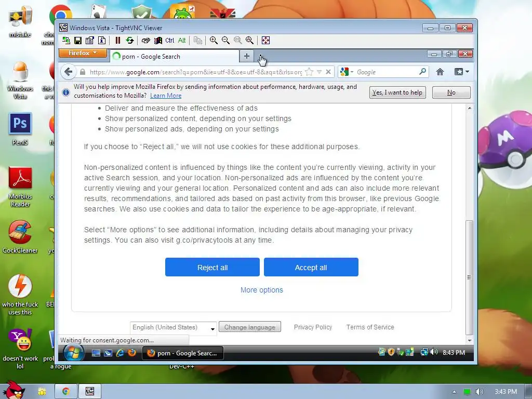Viewport: 532px width, 399px height.
Task: Send Ctrl+Alt+Del via the keys icon
Action: point(146,41)
